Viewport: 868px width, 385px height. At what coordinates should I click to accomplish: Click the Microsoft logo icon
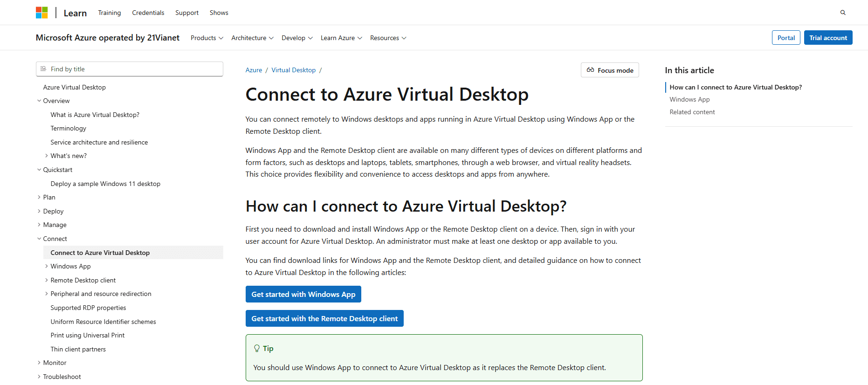point(42,13)
